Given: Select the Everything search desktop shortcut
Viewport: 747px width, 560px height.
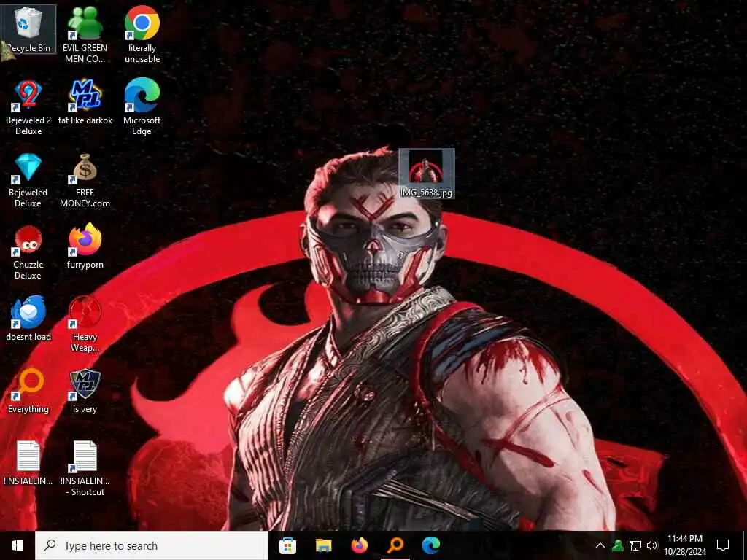Looking at the screenshot, I should click(28, 391).
